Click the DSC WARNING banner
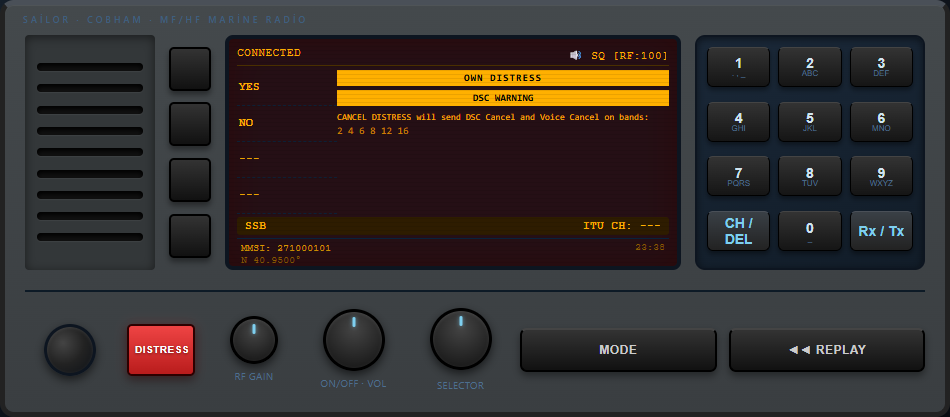Screen dimensions: 950x417 (x=503, y=98)
